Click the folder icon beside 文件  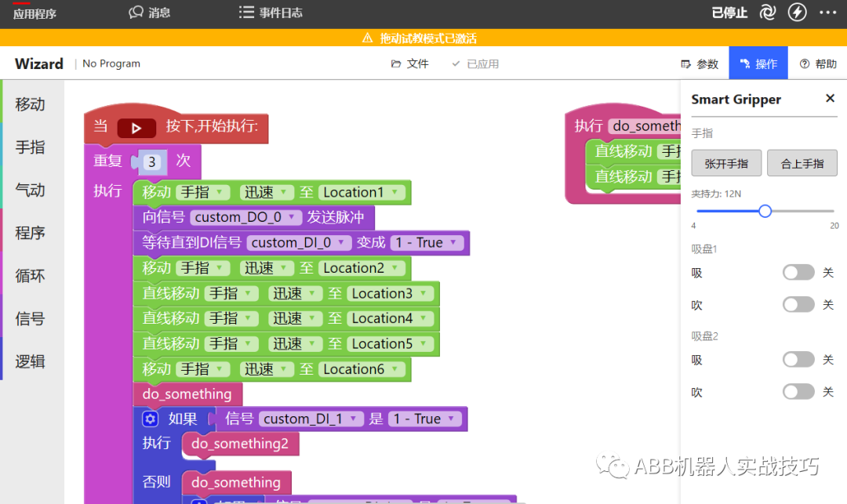coord(396,63)
